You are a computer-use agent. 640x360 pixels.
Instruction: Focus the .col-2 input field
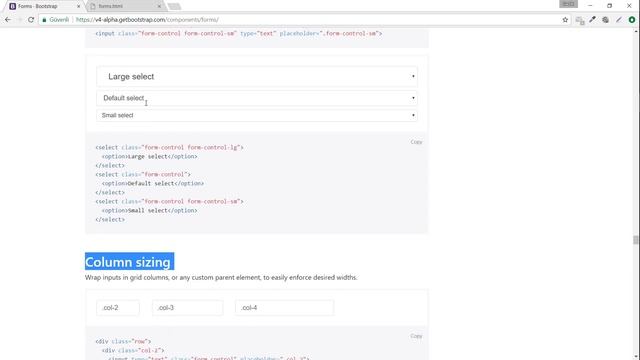(x=118, y=308)
